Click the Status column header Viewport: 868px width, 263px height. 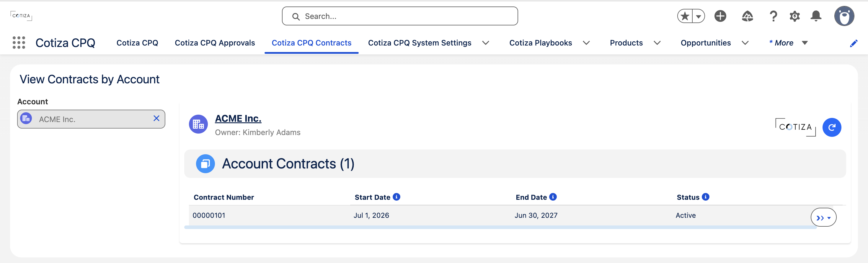tap(688, 197)
